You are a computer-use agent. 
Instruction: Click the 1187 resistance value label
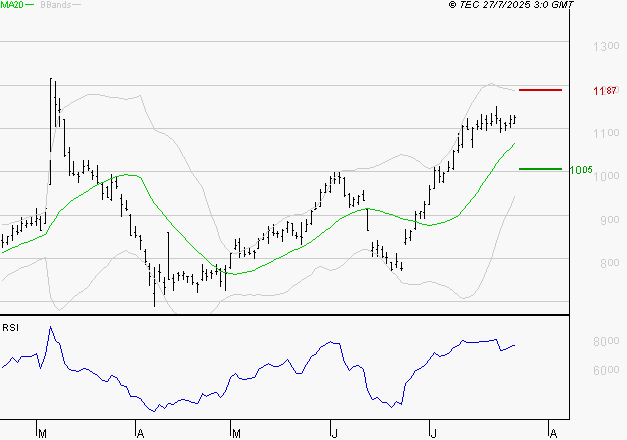[x=605, y=91]
